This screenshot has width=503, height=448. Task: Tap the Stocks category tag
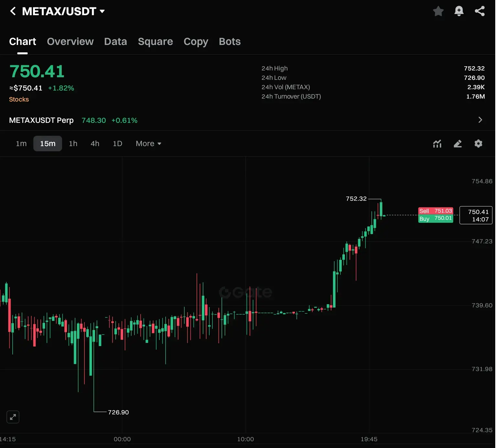click(x=19, y=100)
